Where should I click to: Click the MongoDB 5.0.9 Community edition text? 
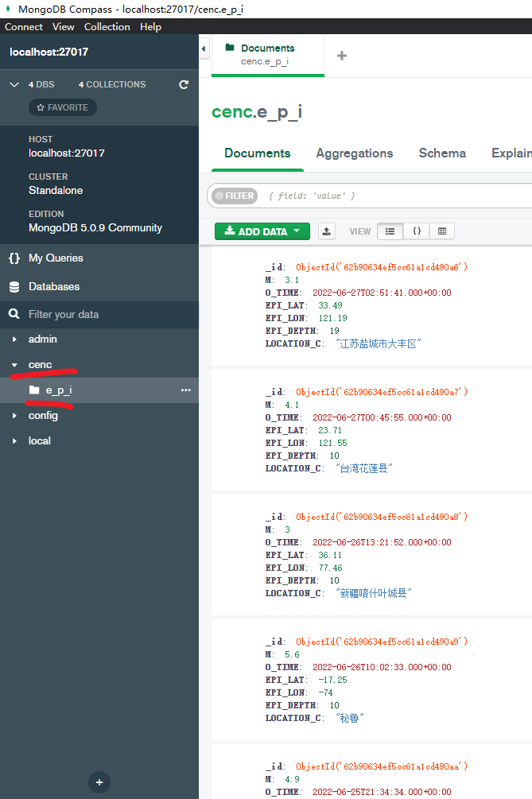[95, 228]
